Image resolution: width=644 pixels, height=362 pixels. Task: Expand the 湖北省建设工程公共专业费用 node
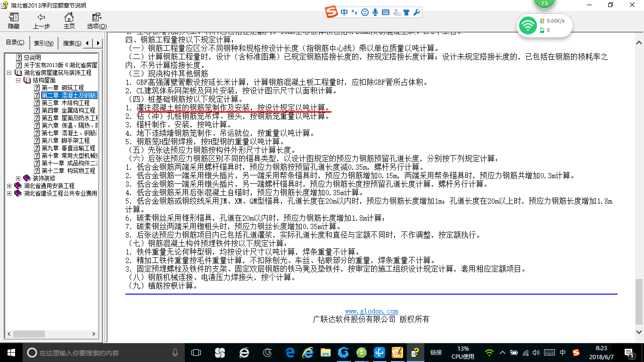(x=9, y=193)
